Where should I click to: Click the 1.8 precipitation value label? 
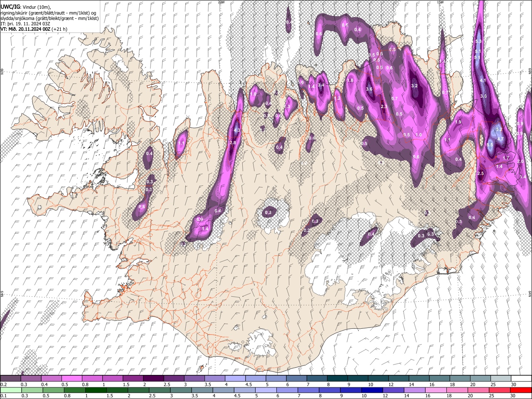[x=350, y=81]
